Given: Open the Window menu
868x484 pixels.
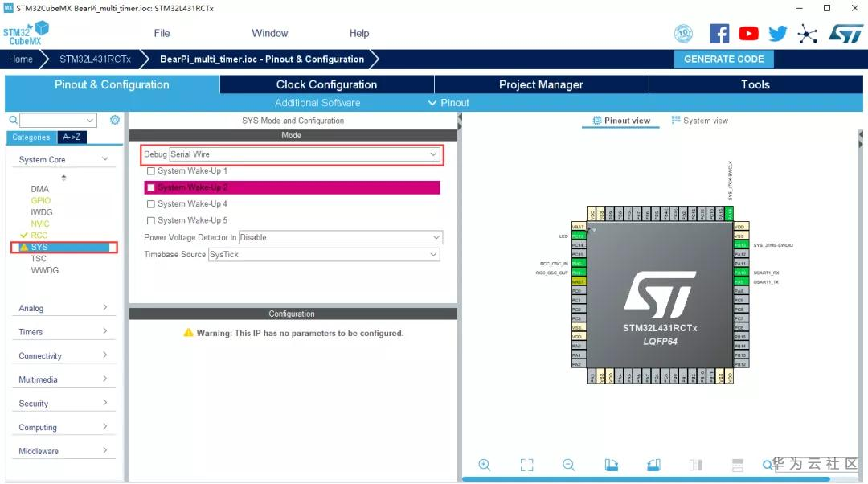Looking at the screenshot, I should (269, 33).
